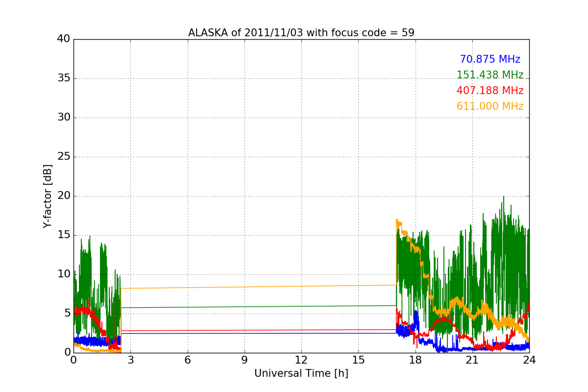The height and width of the screenshot is (392, 588).
Task: Click the y-axis tick label 40
Action: 64,39
